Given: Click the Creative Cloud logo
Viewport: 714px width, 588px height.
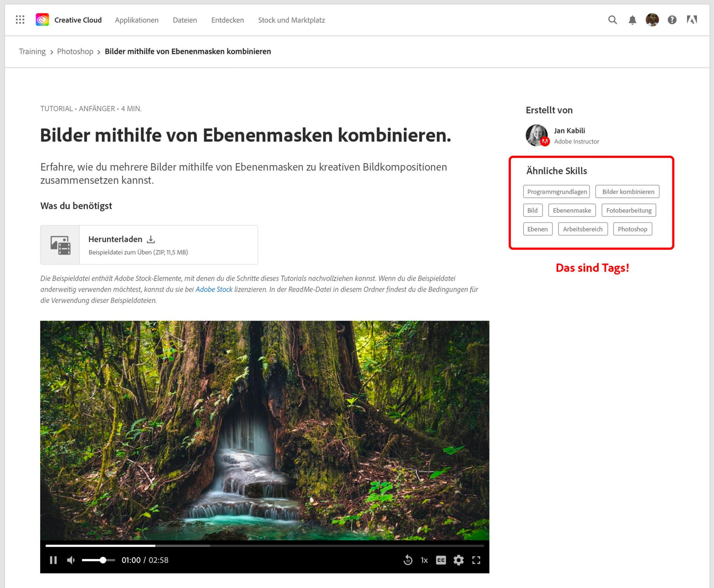Looking at the screenshot, I should click(42, 20).
